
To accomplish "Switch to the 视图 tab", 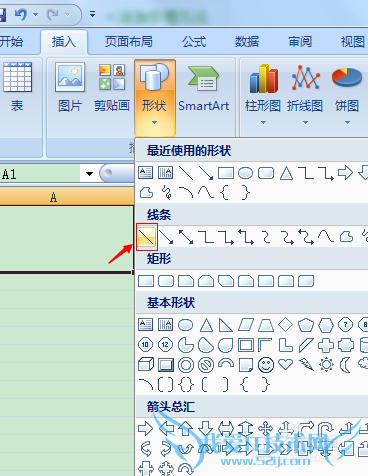I will point(353,42).
